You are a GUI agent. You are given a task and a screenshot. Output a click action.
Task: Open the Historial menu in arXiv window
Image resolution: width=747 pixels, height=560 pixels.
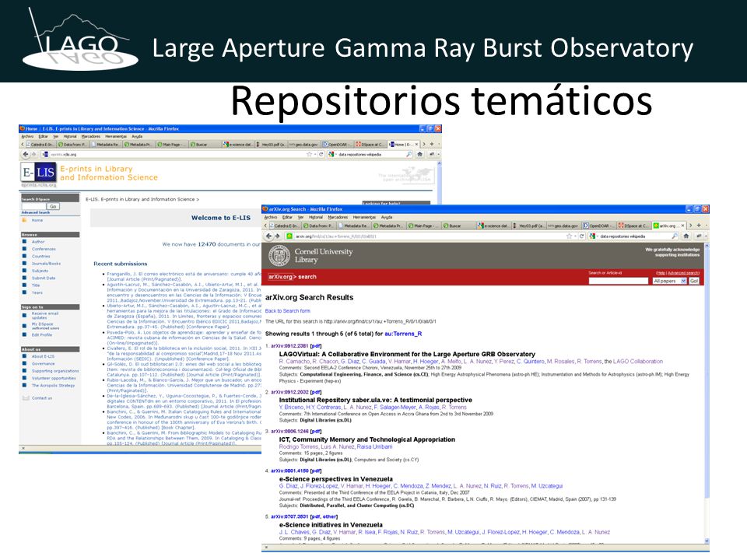point(316,217)
